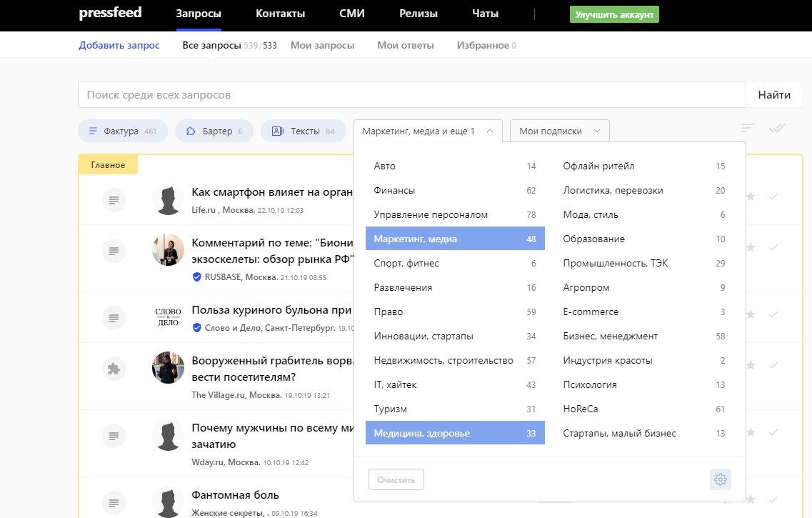This screenshot has height=518, width=812.
Task: Deselect the Медицина, здоровье category
Action: (455, 433)
